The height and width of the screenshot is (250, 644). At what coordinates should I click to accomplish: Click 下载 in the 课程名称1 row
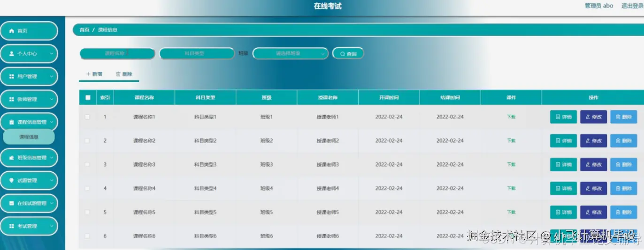click(x=511, y=117)
